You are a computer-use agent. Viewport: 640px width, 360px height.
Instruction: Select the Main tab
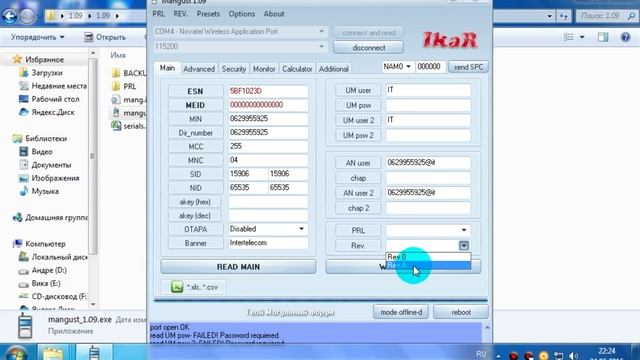pyautogui.click(x=167, y=68)
